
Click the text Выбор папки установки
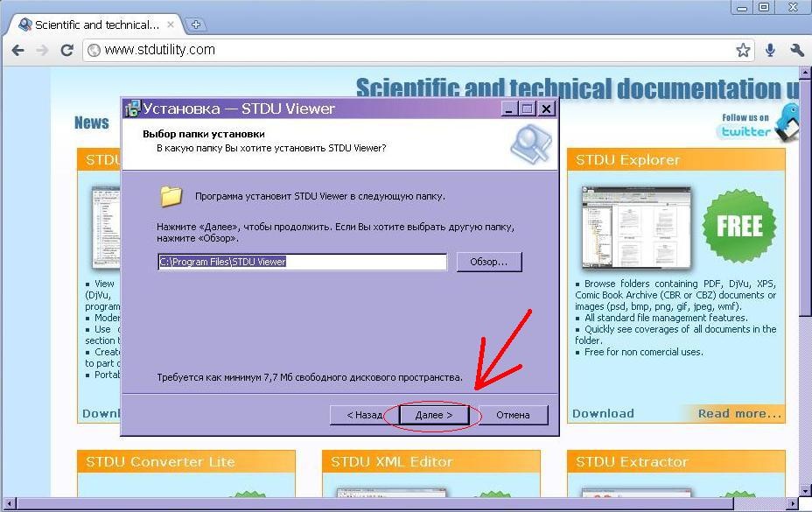coord(204,134)
